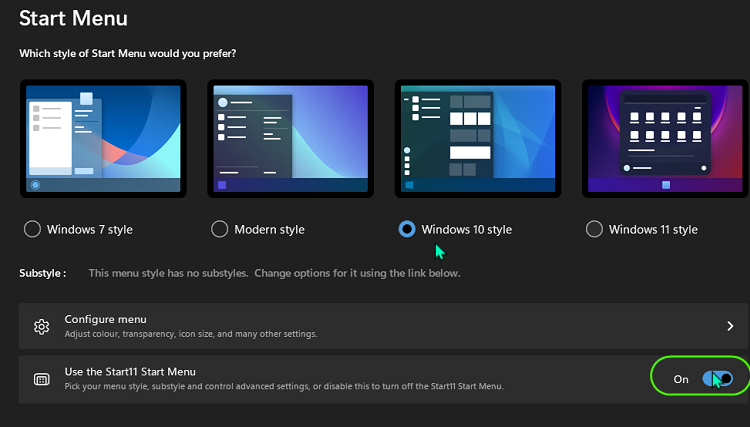Toggle off the Use Start11 Start Menu switch
This screenshot has width=750, height=427.
717,379
